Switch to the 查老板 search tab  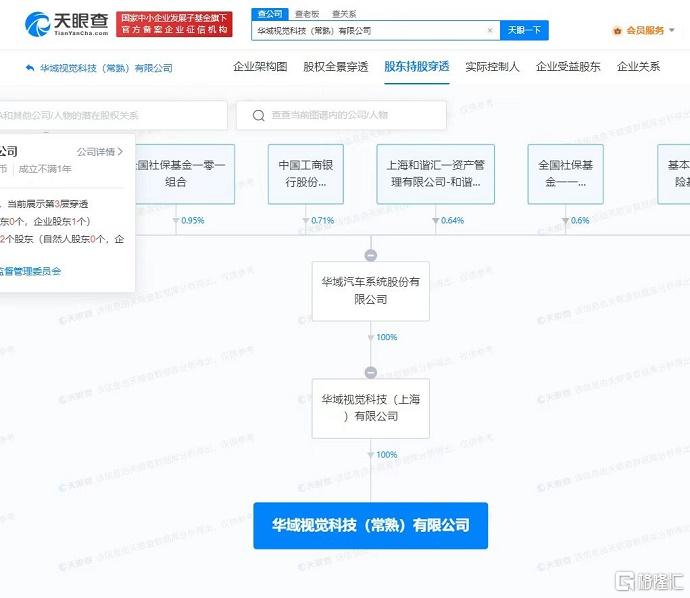[x=307, y=14]
